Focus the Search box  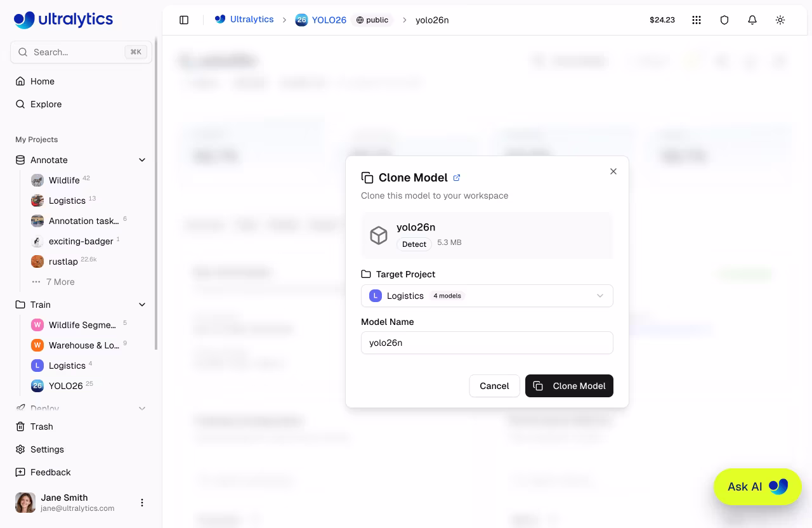[x=81, y=52]
